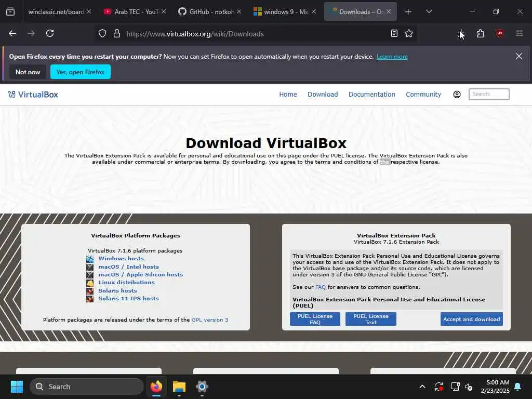Show site security padlock info
Image resolution: width=532 pixels, height=399 pixels.
pyautogui.click(x=117, y=34)
